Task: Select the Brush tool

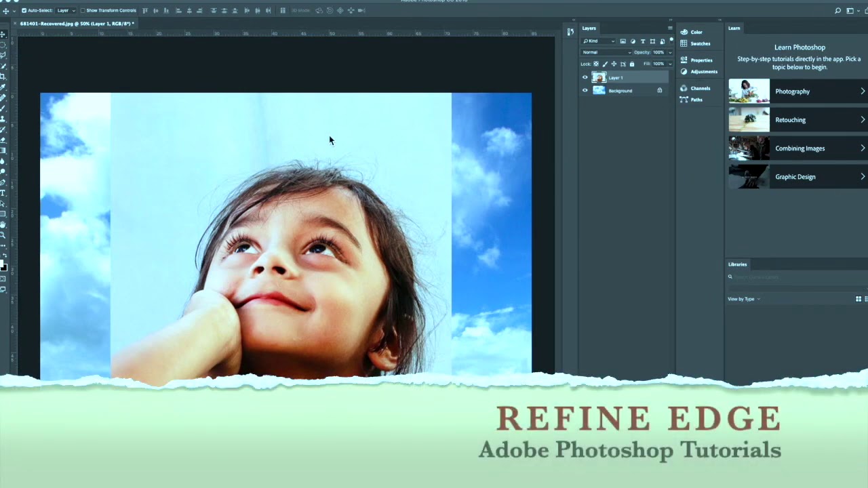Action: point(3,107)
